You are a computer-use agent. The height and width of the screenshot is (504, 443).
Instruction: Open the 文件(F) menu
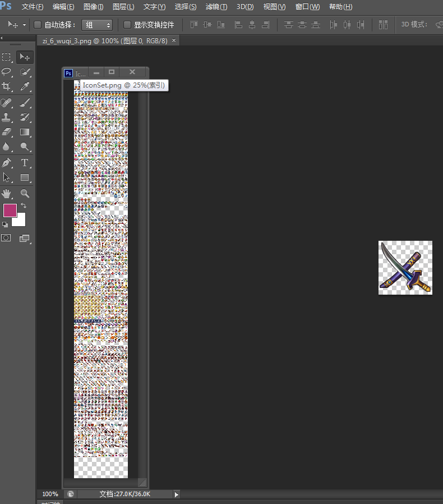click(33, 7)
